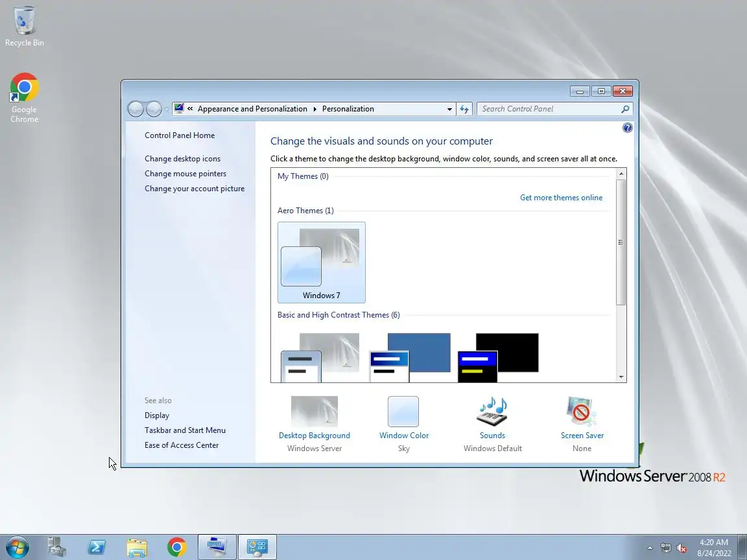Open Chrome from the taskbar

[x=177, y=547]
